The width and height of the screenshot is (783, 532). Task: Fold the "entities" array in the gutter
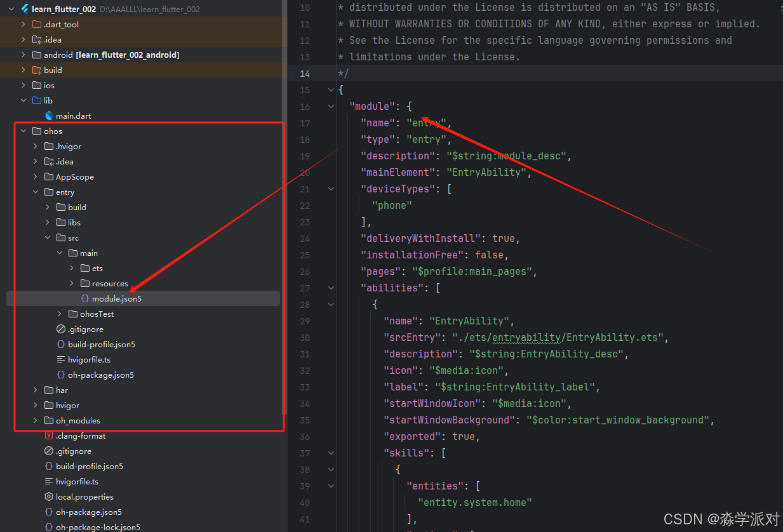pos(331,486)
